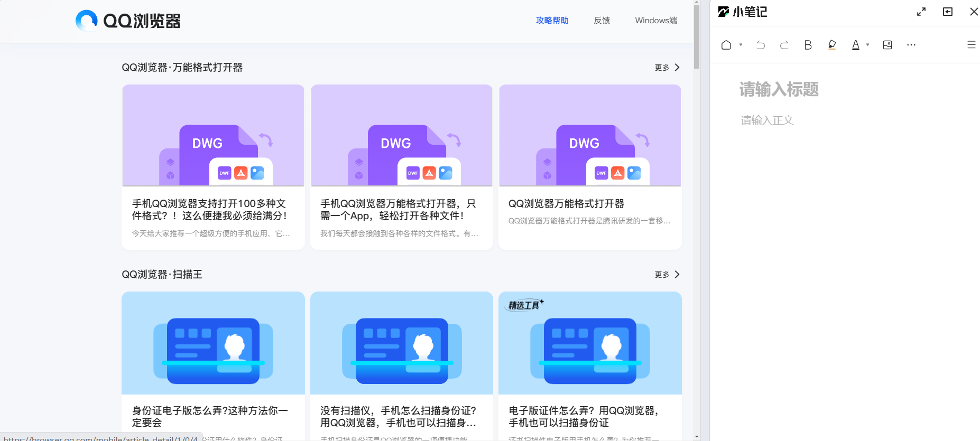The height and width of the screenshot is (441, 980).
Task: Open article 身份证电子版怎么弄?这种方法你一定要会
Action: tap(210, 417)
